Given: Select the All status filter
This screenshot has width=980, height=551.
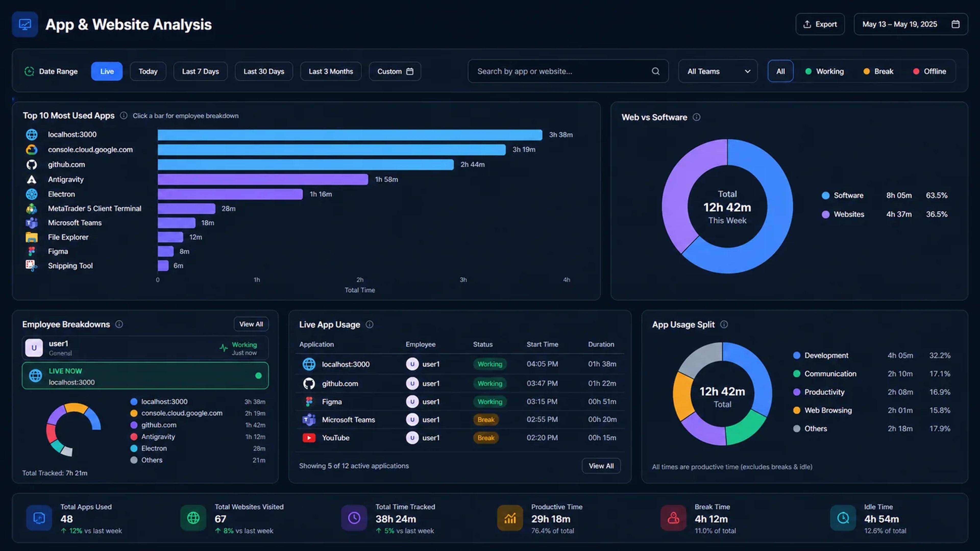Looking at the screenshot, I should (780, 71).
